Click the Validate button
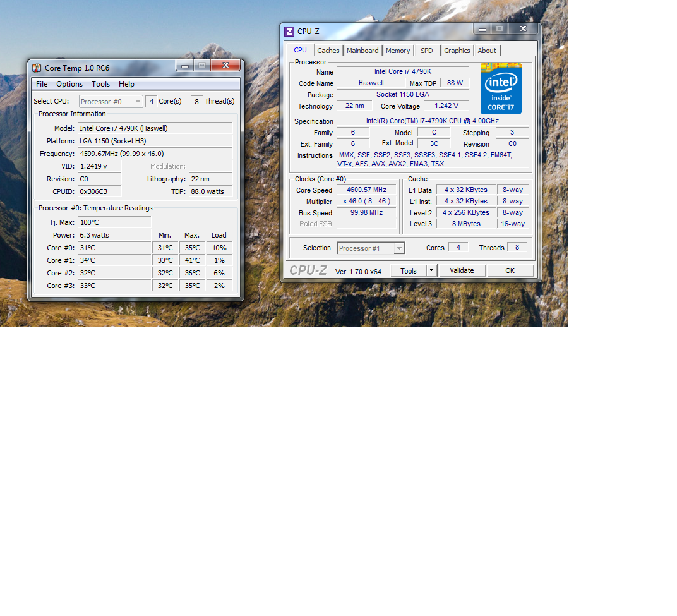Screen dimensions: 677x616 coord(462,270)
